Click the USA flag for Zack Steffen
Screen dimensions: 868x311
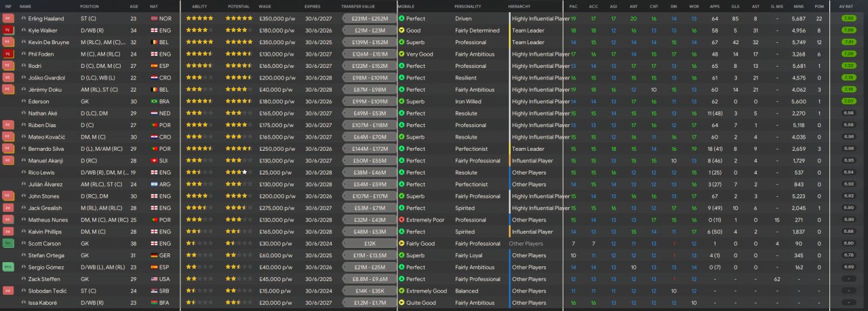pos(153,279)
